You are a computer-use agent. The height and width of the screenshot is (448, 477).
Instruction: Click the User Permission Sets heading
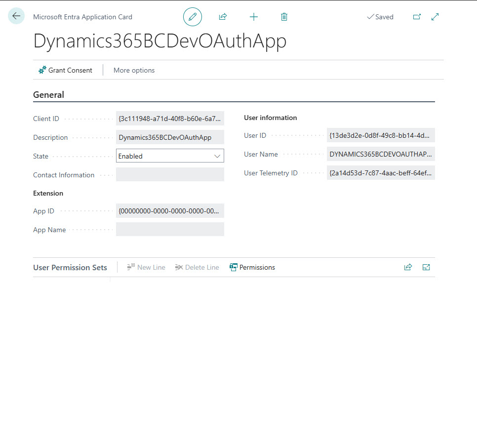[70, 267]
